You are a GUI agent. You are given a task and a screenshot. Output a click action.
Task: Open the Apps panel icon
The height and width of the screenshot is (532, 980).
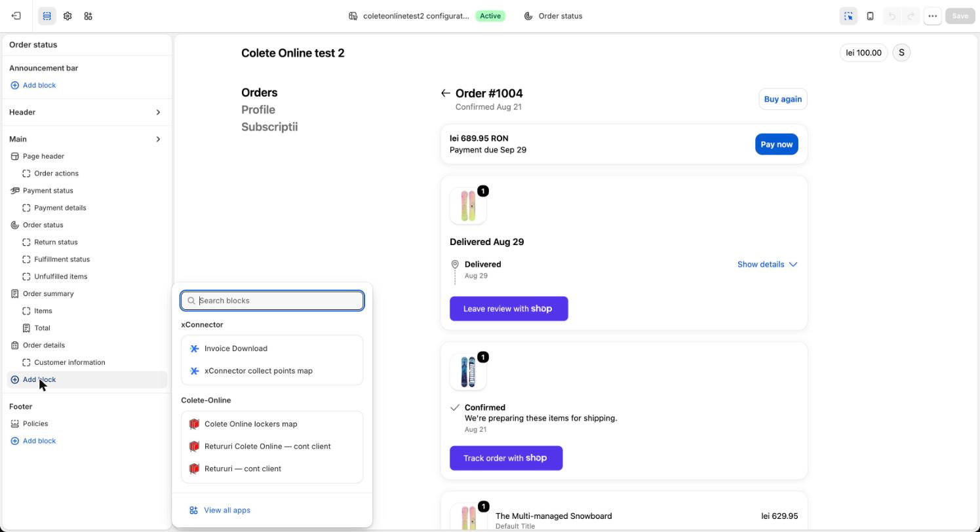[88, 16]
